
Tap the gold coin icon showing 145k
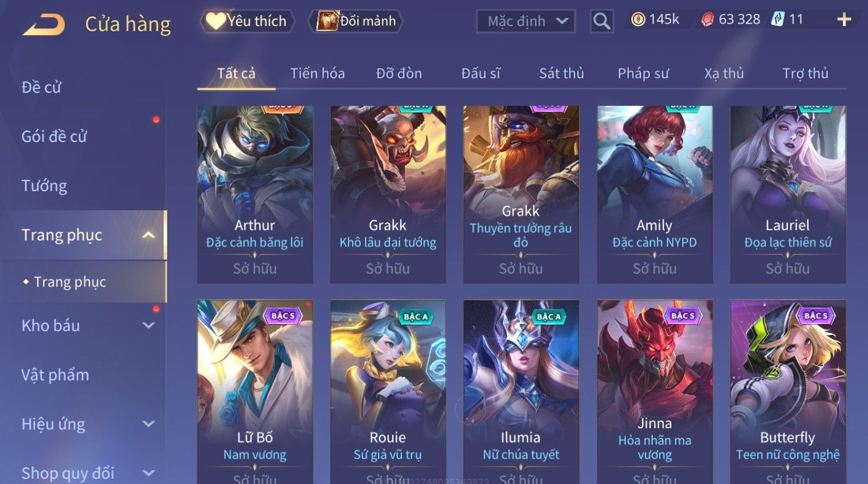[638, 20]
